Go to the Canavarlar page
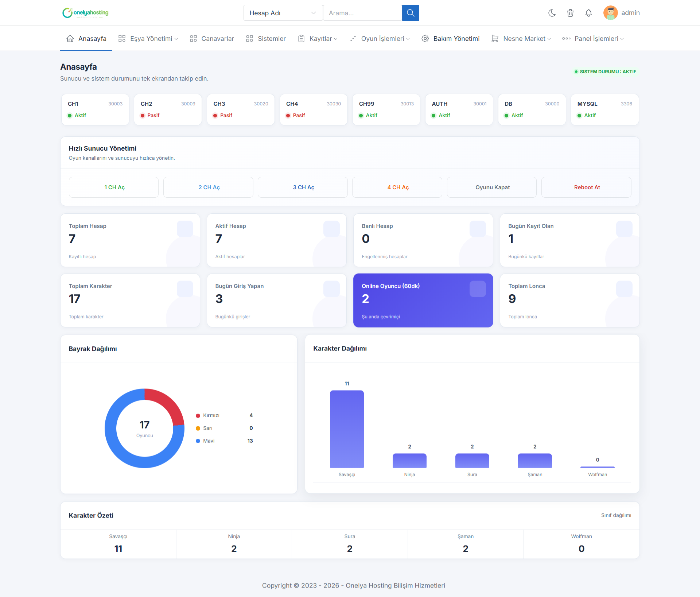The width and height of the screenshot is (700, 597). tap(212, 39)
